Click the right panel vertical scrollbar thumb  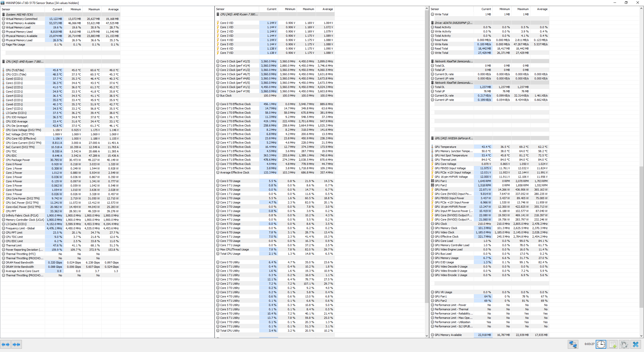pos(641,236)
